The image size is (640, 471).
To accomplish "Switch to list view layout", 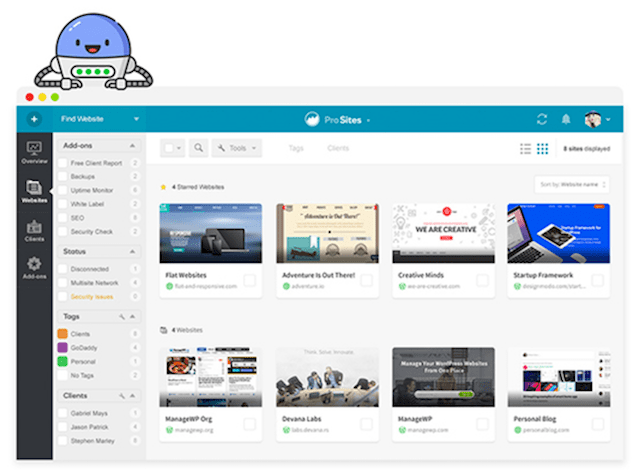I will tap(525, 148).
